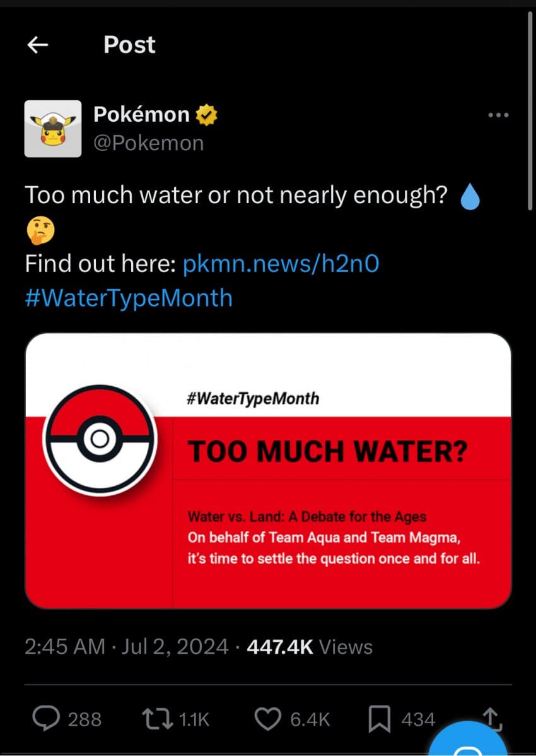Follow the pkmn.news/h2n0 link
This screenshot has height=756, width=536.
[x=281, y=263]
